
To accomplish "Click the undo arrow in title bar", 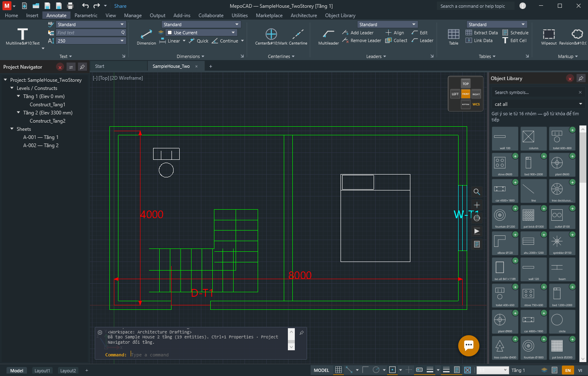I will click(85, 6).
